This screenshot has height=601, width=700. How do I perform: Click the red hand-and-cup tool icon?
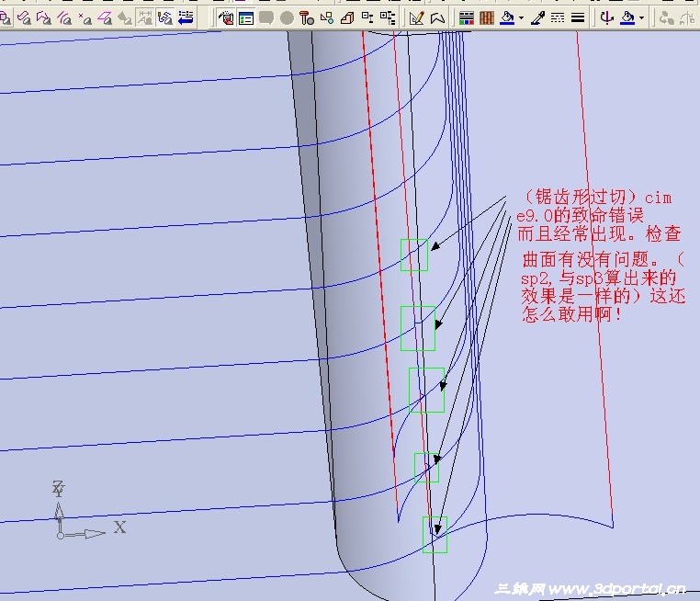point(226,17)
